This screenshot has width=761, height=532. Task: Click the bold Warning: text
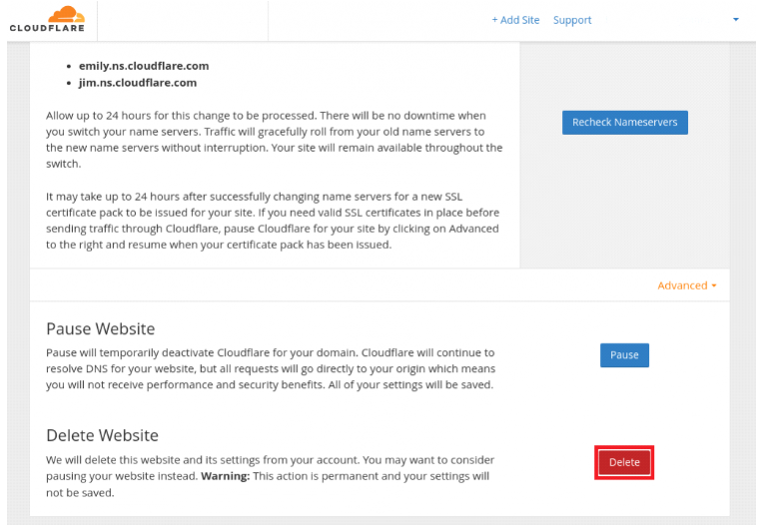click(225, 476)
